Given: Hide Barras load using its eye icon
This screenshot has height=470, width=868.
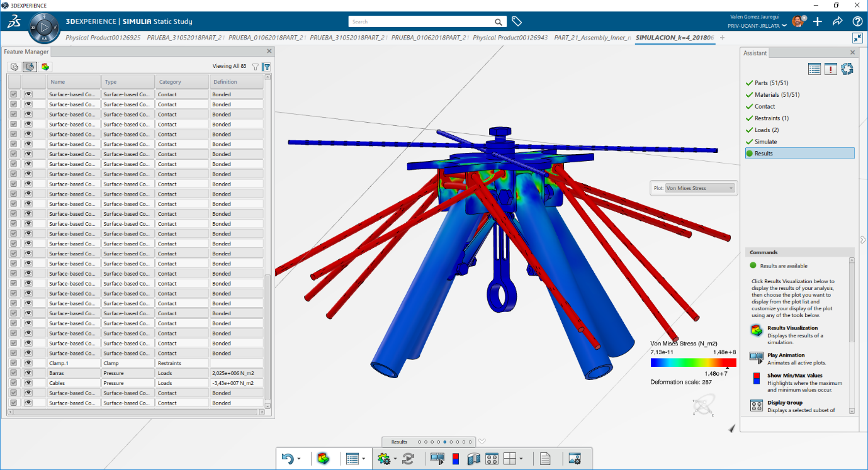Looking at the screenshot, I should (x=28, y=373).
